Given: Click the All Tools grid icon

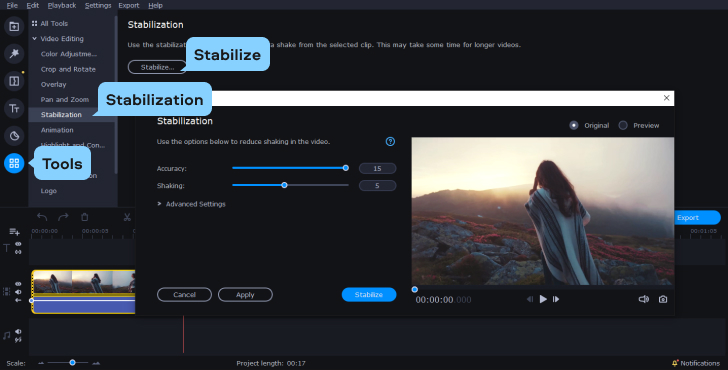Looking at the screenshot, I should pyautogui.click(x=34, y=23).
